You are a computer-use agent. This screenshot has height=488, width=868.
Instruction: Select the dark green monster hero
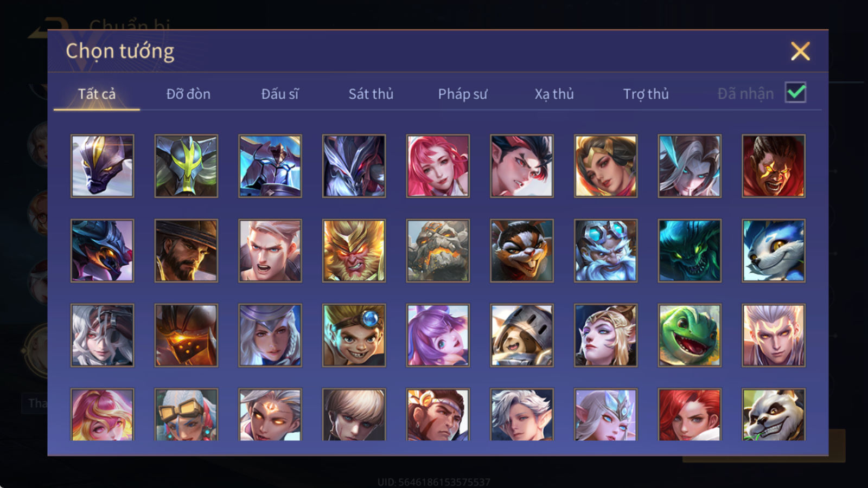tap(690, 251)
